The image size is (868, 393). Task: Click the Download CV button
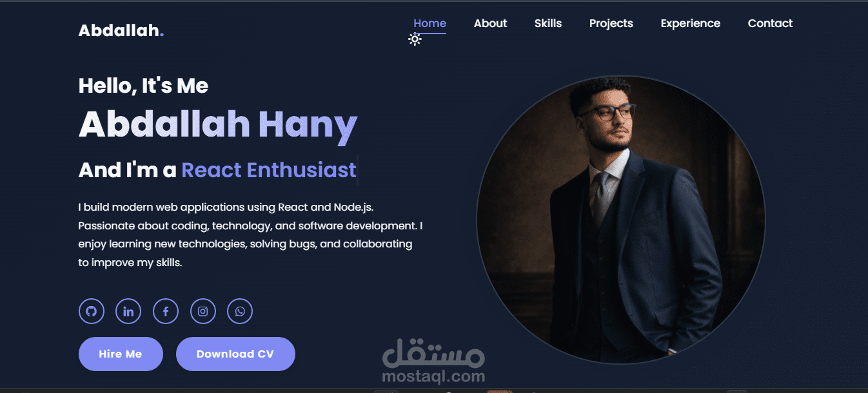235,354
